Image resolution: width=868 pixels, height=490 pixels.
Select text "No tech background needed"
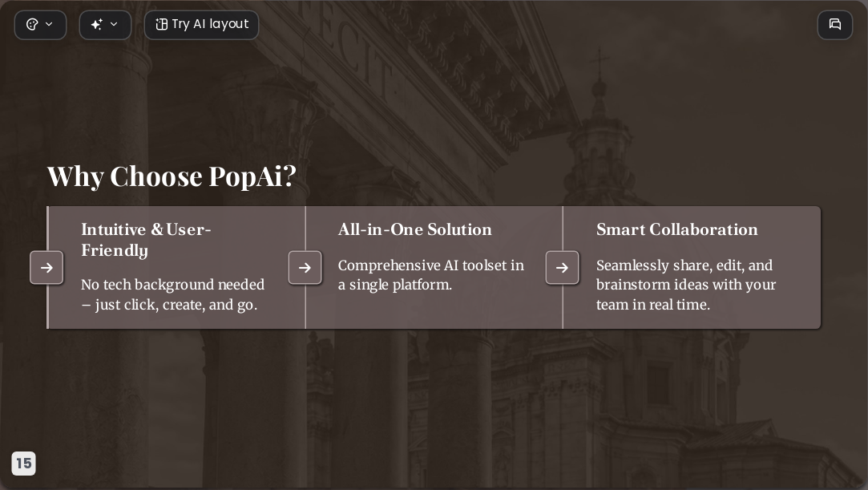pyautogui.click(x=172, y=285)
